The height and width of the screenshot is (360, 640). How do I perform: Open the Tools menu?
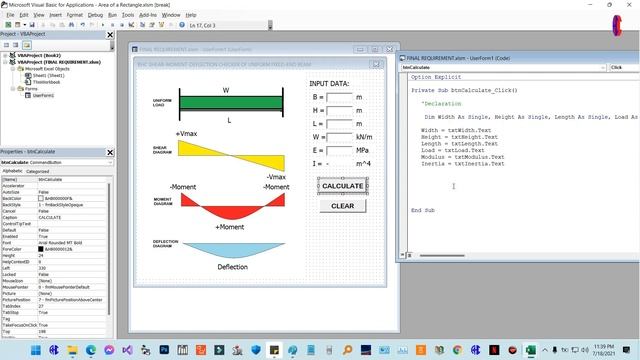[128, 15]
